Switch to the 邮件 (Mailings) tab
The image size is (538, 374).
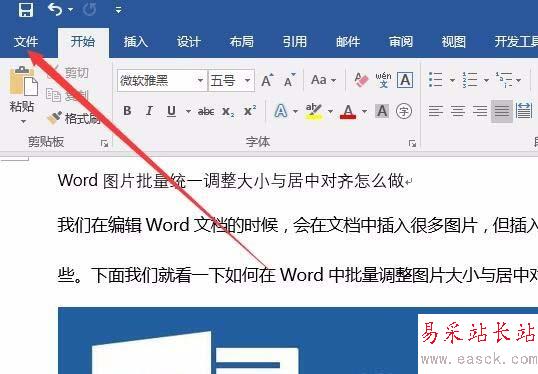(x=348, y=42)
